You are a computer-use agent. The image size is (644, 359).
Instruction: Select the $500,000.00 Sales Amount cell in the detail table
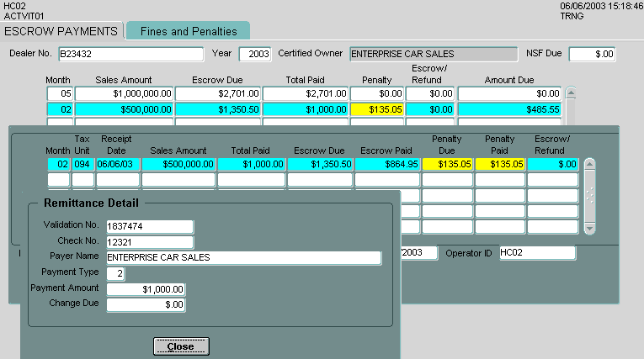pos(178,164)
